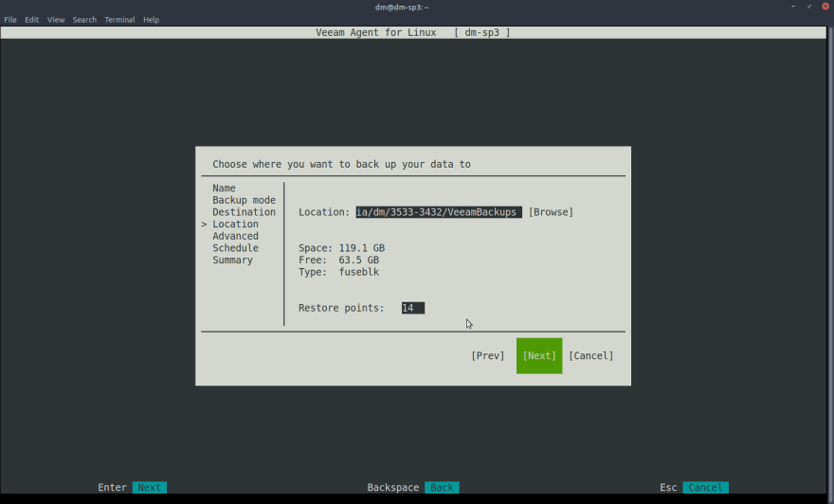834x504 pixels.
Task: Open the Edit menu
Action: 32,20
